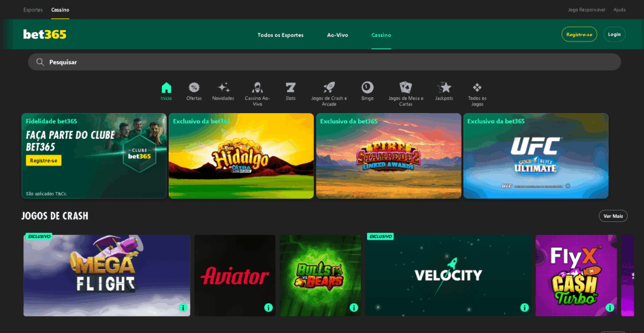Open the Ajuda link
The width and height of the screenshot is (644, 333).
pos(619,10)
